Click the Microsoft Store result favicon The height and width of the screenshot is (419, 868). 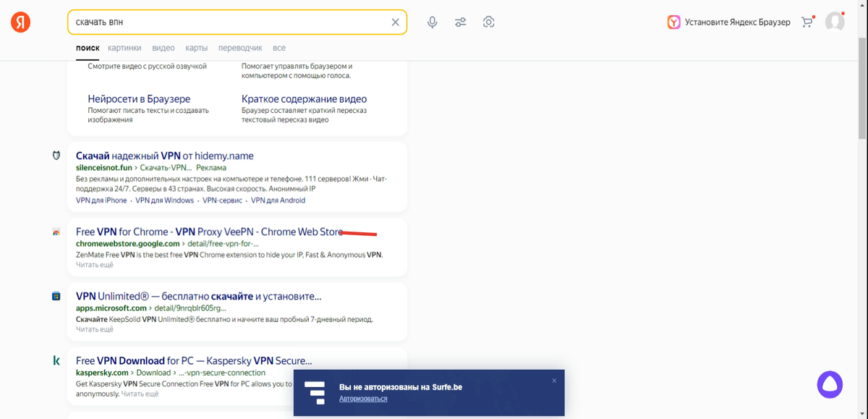pos(56,296)
